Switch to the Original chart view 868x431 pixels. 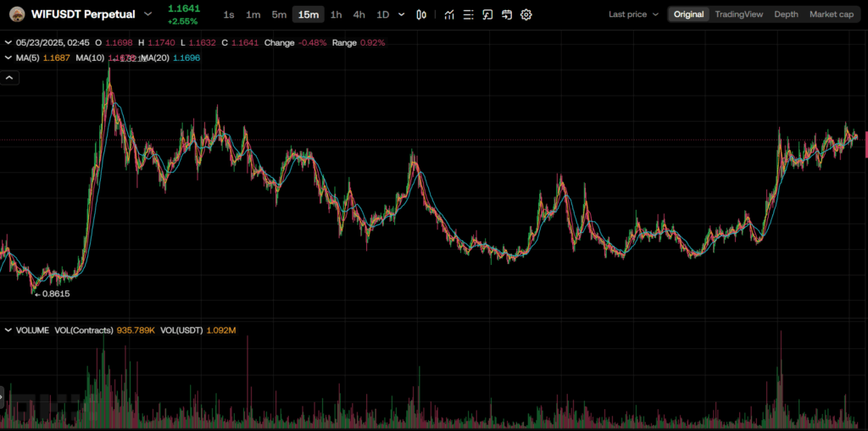coord(688,14)
